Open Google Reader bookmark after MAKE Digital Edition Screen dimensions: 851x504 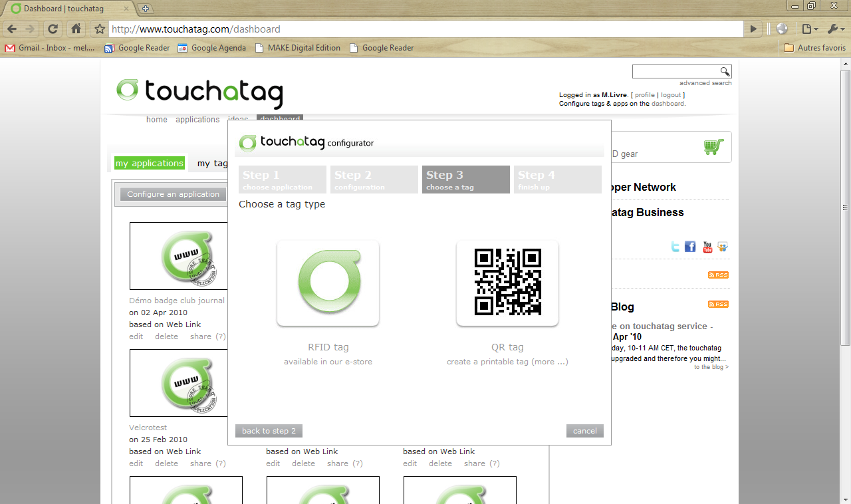click(x=382, y=48)
